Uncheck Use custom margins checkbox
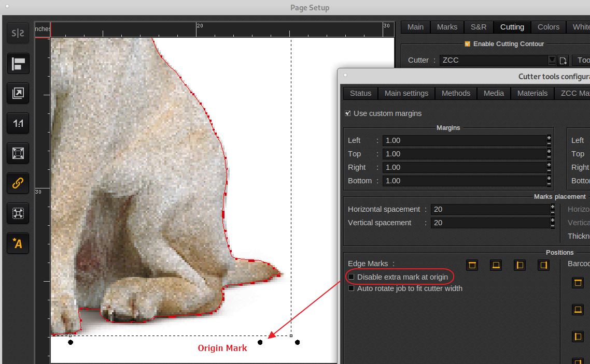This screenshot has width=590, height=364. [348, 113]
